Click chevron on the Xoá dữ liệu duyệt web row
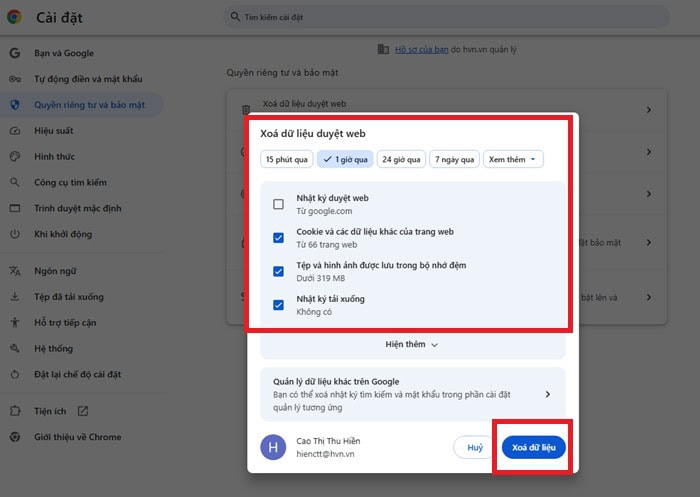Viewport: 700px width, 497px height. (x=649, y=110)
